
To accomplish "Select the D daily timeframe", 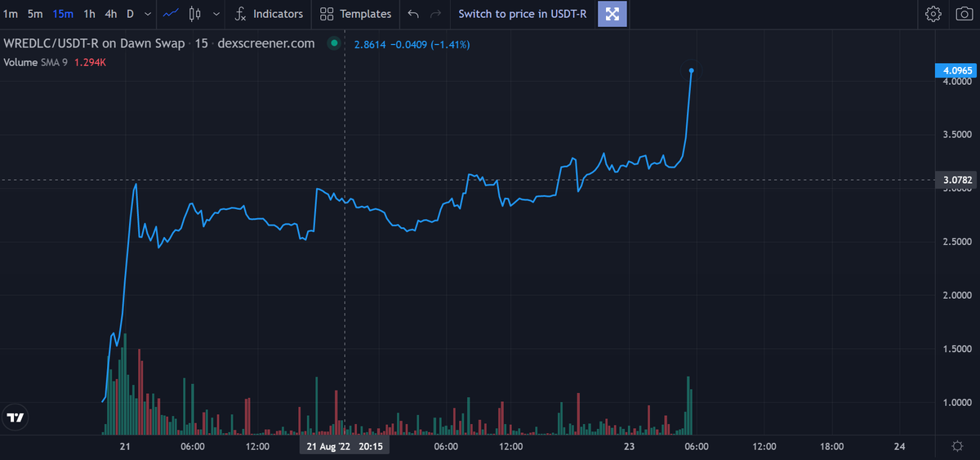I will (x=130, y=14).
